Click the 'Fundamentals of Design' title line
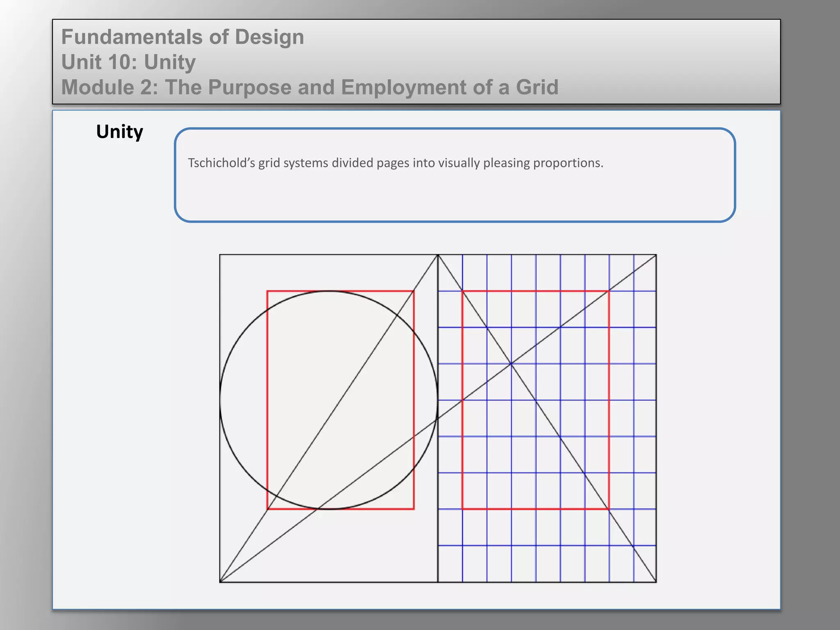The width and height of the screenshot is (840, 630). pos(183,37)
